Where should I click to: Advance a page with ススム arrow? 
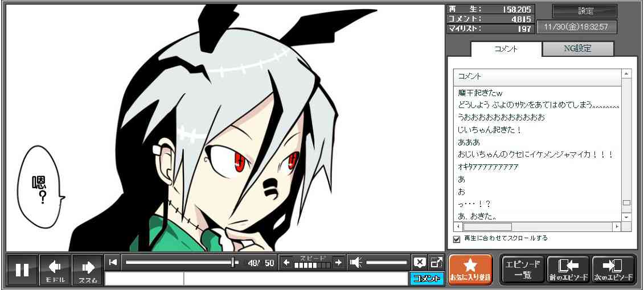pyautogui.click(x=88, y=270)
